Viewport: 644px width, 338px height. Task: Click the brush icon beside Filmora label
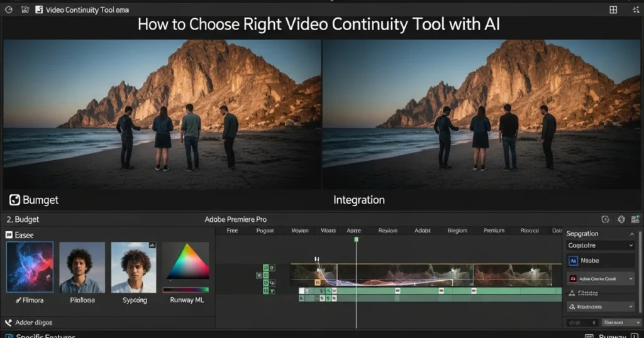coord(18,300)
